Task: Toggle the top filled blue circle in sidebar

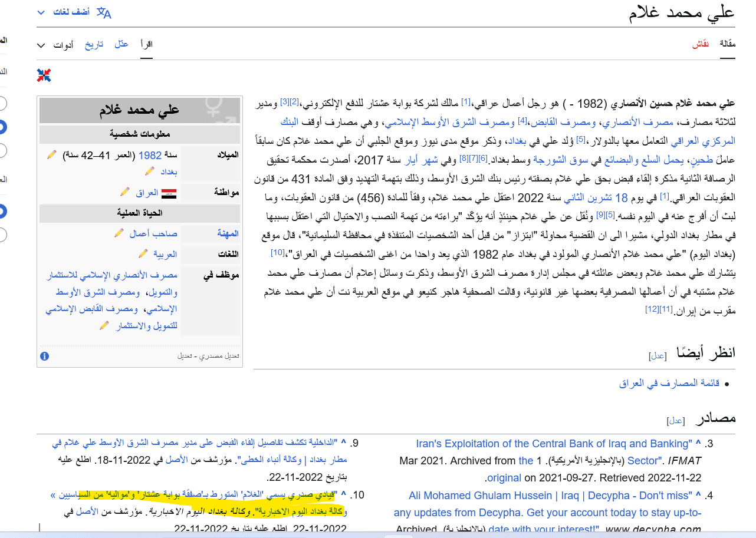Action: coord(2,127)
